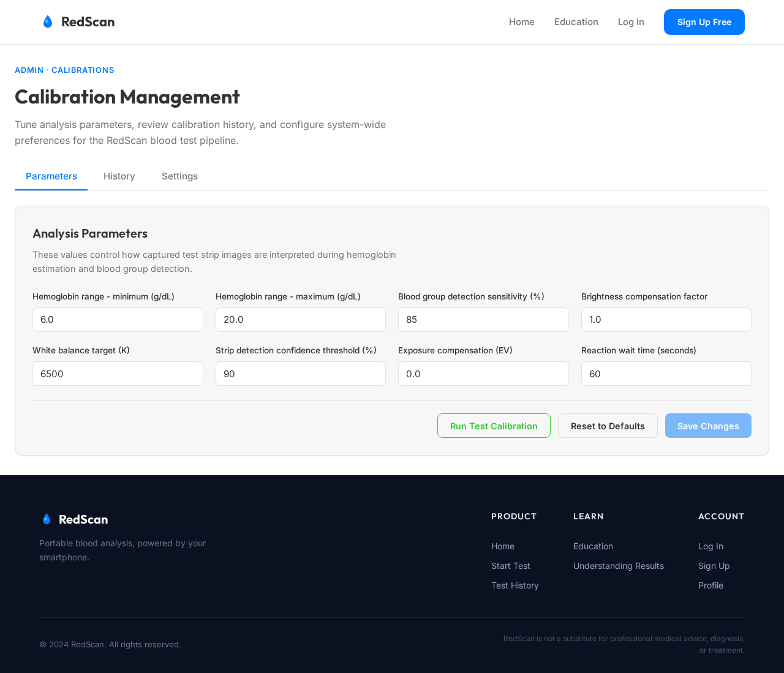Click the LEARN footer column heading
Screen dimensions: 784x673
589,516
